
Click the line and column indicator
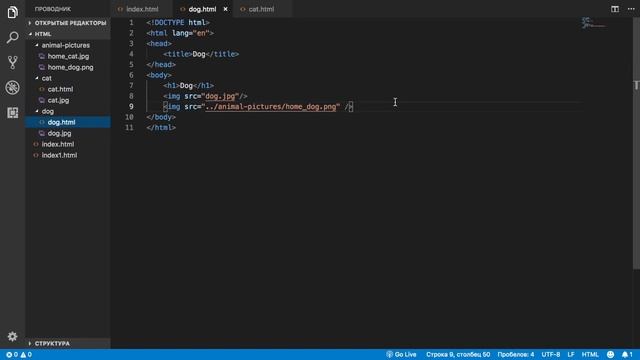458,354
